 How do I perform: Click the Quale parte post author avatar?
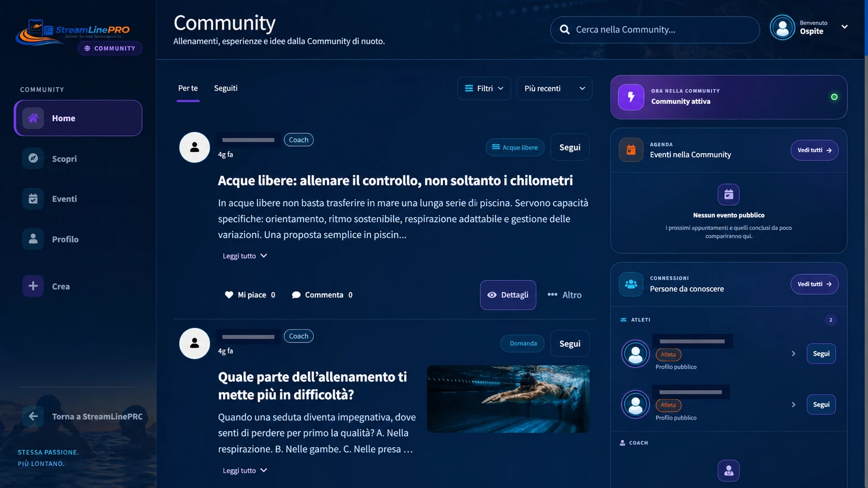tap(194, 344)
